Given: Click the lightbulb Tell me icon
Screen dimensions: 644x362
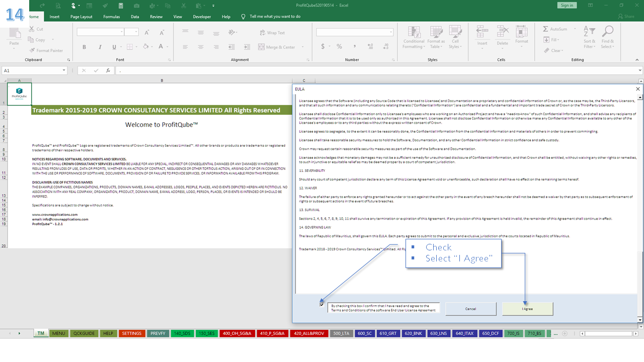Looking at the screenshot, I should (x=243, y=17).
